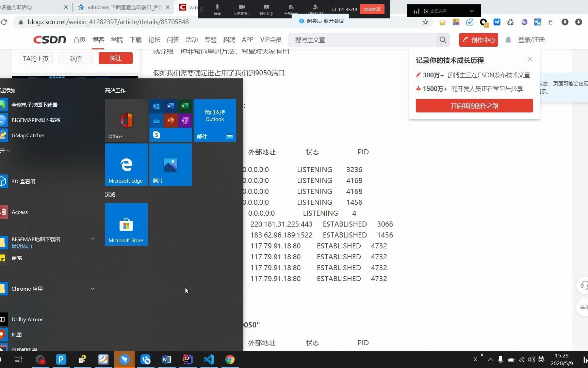Click the CSDN search magnifier icon
The image size is (588, 368).
click(x=443, y=40)
